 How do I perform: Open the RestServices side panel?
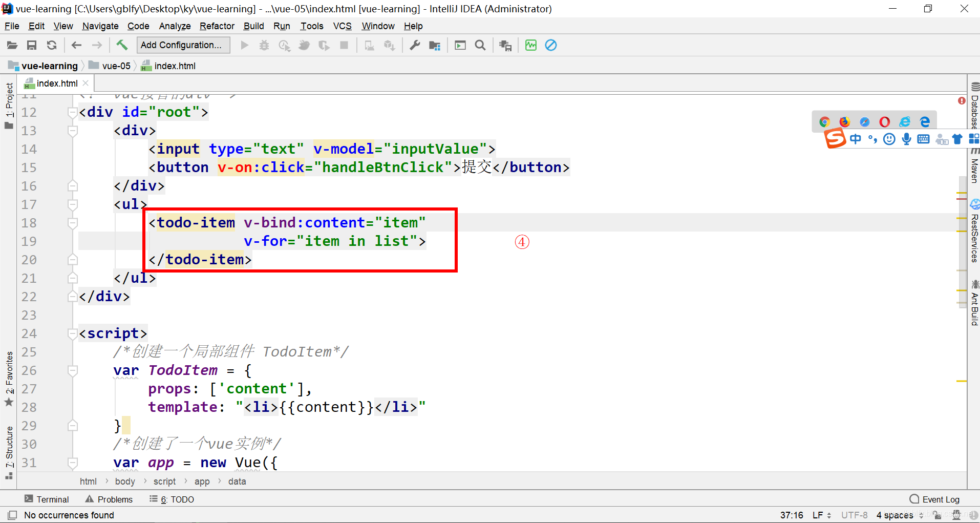click(x=974, y=232)
